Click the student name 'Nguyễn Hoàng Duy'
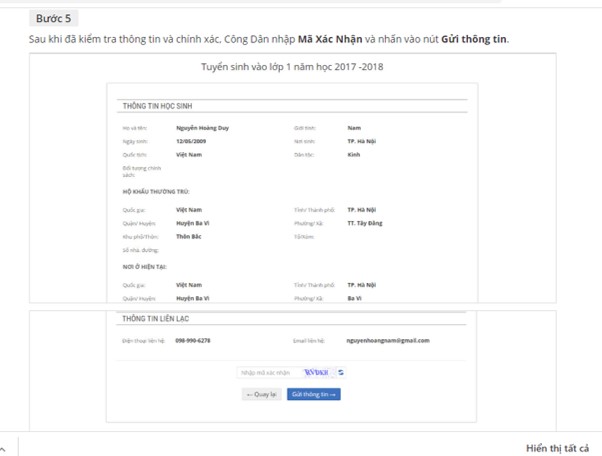 [x=203, y=128]
